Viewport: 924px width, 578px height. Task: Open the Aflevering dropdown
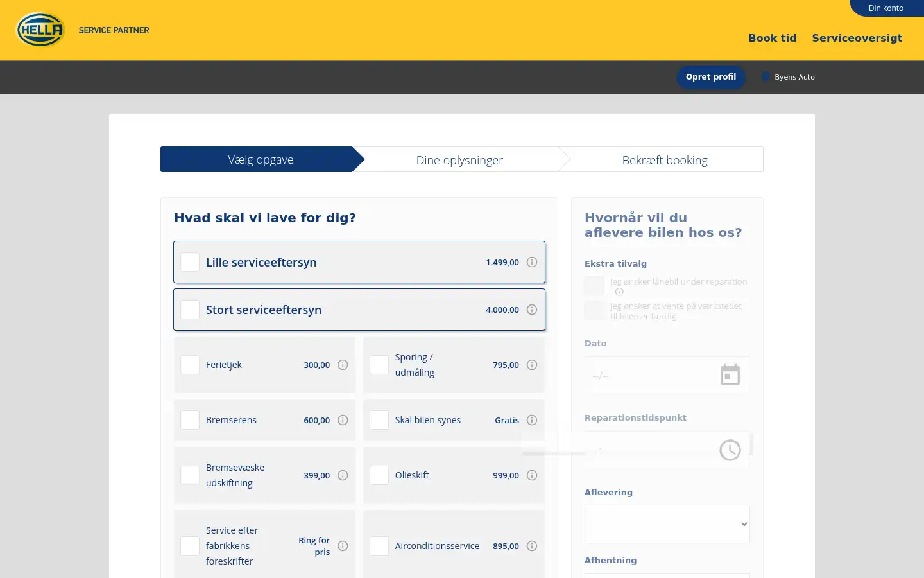pos(667,524)
